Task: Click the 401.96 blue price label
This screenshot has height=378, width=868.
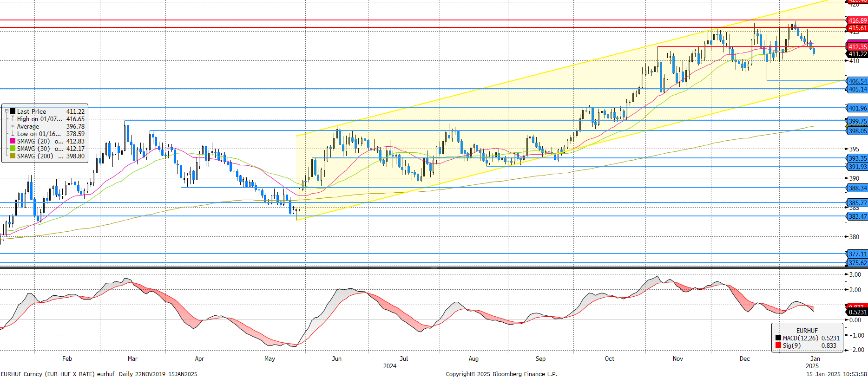Action: pyautogui.click(x=857, y=108)
